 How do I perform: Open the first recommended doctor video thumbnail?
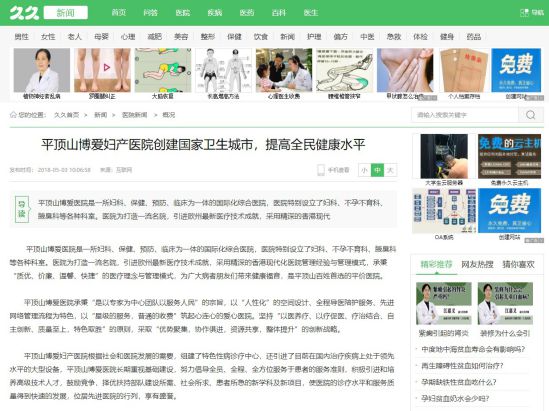444,304
